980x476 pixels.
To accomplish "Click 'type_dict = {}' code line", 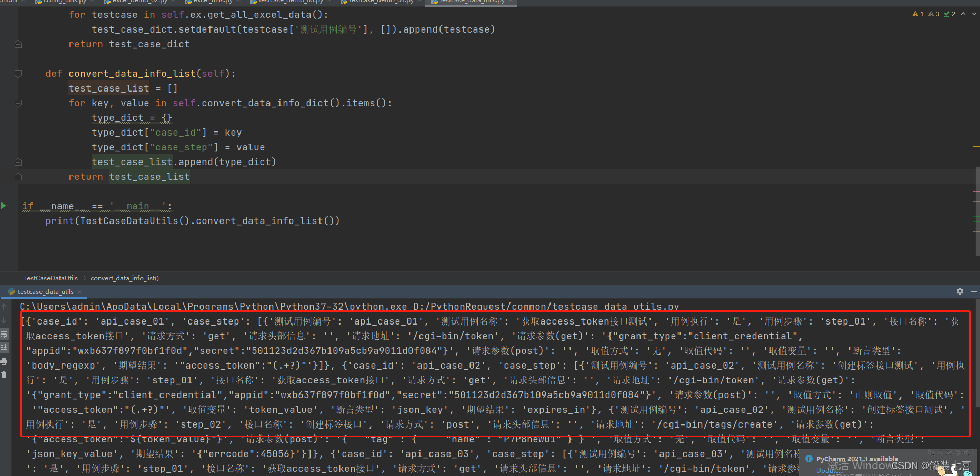I will 132,118.
